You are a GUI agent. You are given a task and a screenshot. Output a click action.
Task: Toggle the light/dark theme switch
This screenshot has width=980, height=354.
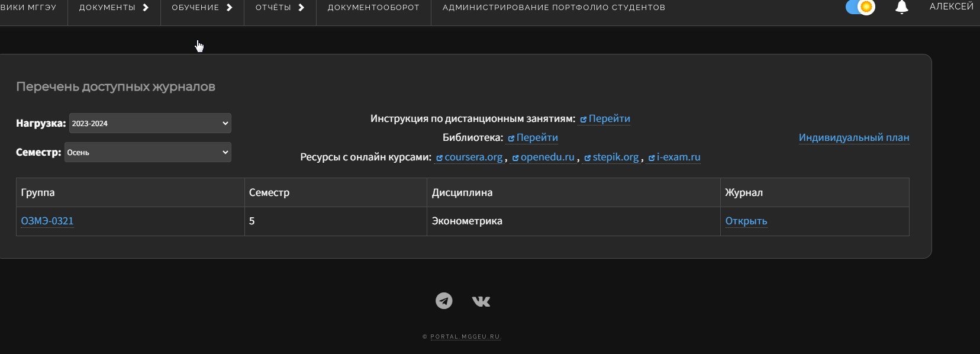pyautogui.click(x=860, y=7)
